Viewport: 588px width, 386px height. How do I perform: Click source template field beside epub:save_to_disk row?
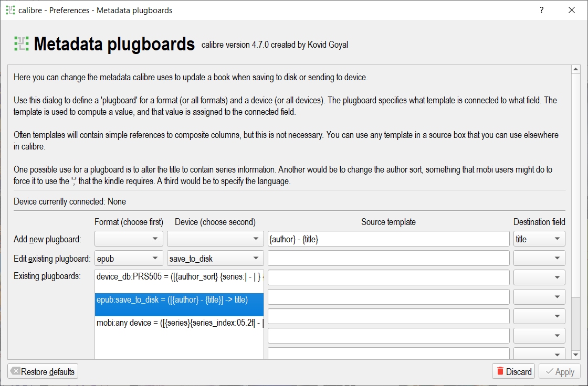pos(388,297)
